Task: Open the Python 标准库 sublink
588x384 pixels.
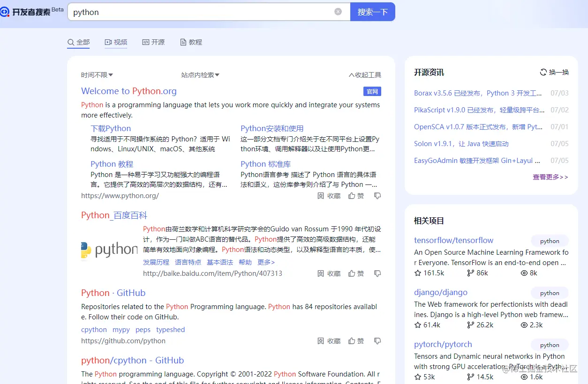Action: click(266, 164)
